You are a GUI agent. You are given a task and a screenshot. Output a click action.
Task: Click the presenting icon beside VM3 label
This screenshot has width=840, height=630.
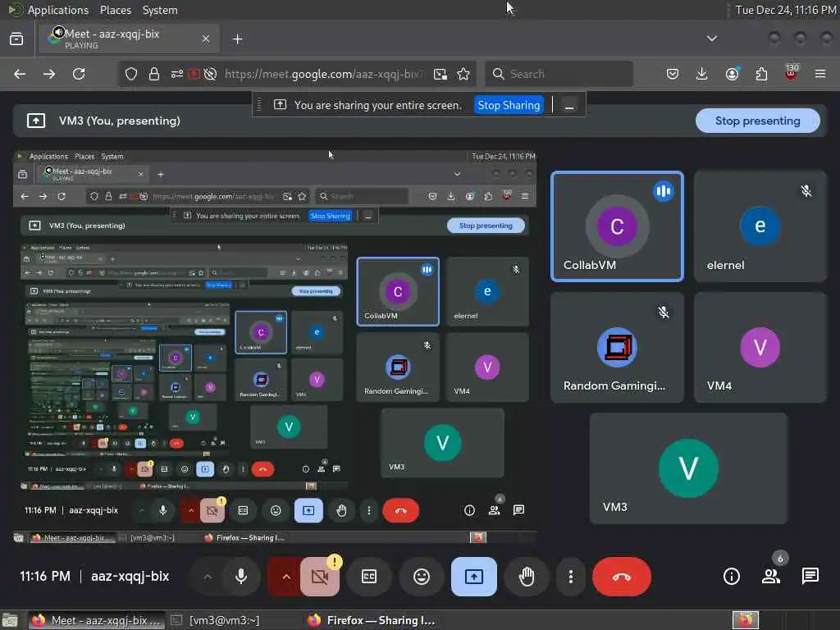(x=36, y=121)
